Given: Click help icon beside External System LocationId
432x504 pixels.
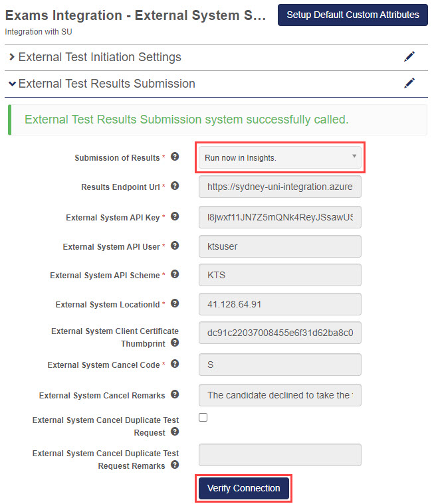Looking at the screenshot, I should [175, 303].
